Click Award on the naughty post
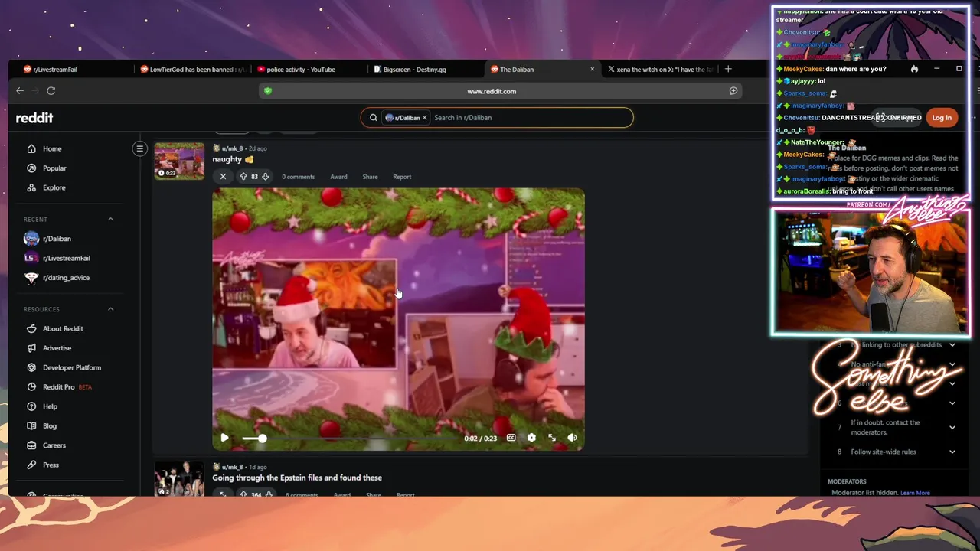 (x=338, y=177)
